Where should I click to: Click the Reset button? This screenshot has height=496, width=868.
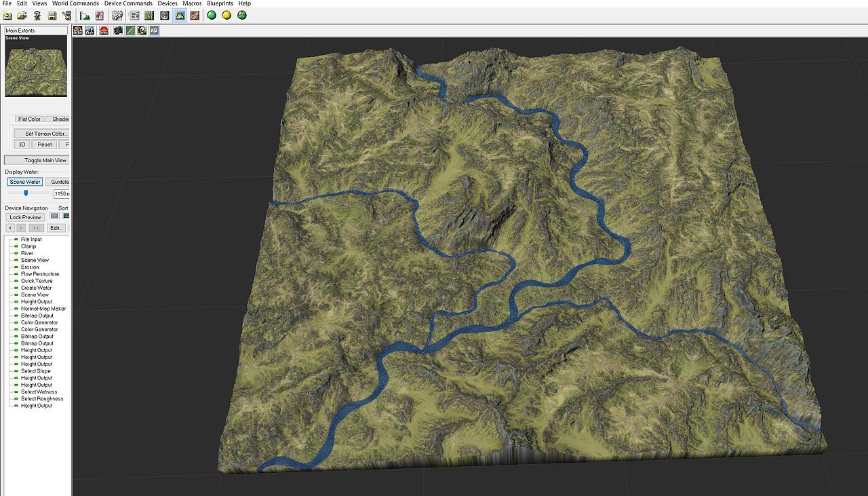pyautogui.click(x=45, y=145)
